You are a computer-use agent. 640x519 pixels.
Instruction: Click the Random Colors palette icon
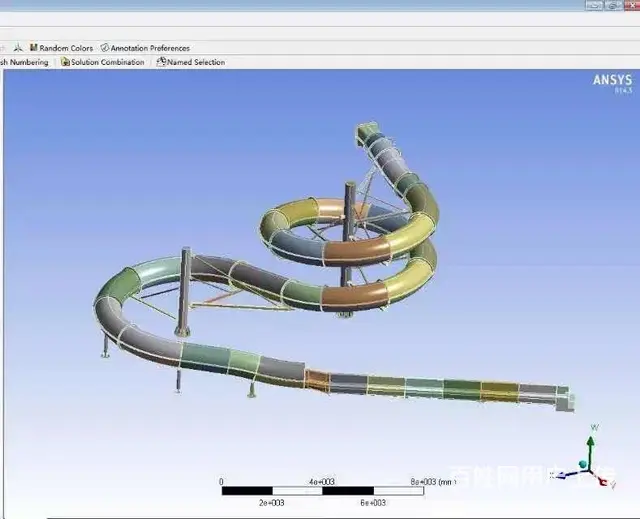click(34, 48)
